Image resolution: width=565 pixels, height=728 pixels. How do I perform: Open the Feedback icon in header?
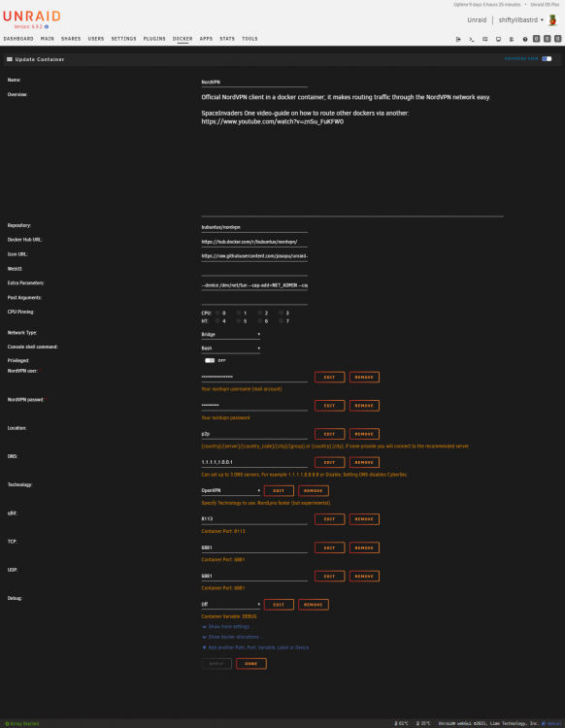tap(485, 39)
